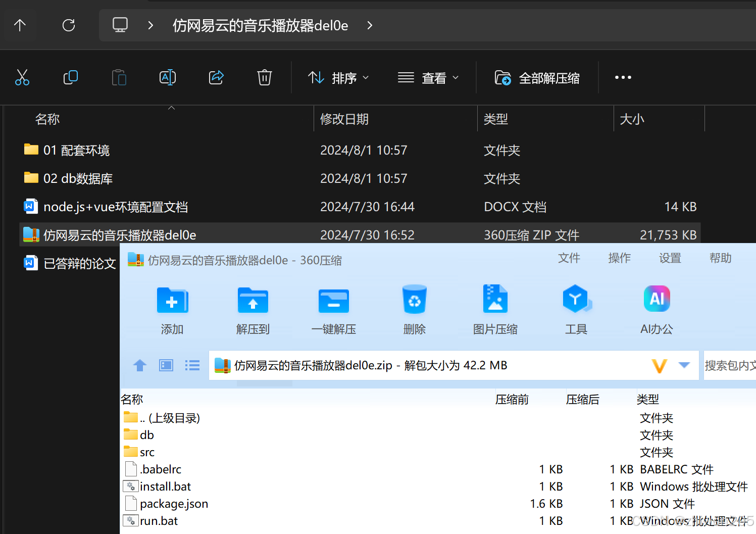The width and height of the screenshot is (756, 534).
Task: Sort archive list by 类型 column in 360压缩
Action: [648, 400]
